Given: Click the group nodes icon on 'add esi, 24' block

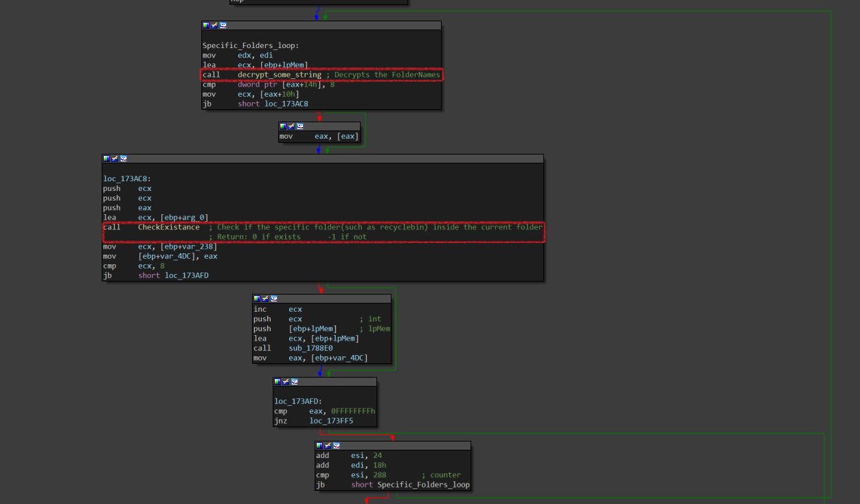Looking at the screenshot, I should pyautogui.click(x=337, y=446).
